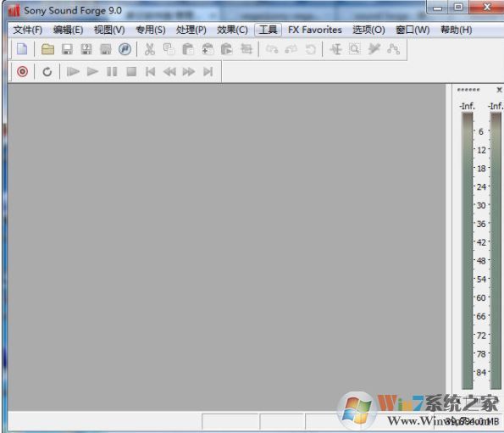Pause playback
The width and height of the screenshot is (504, 433).
coord(112,71)
